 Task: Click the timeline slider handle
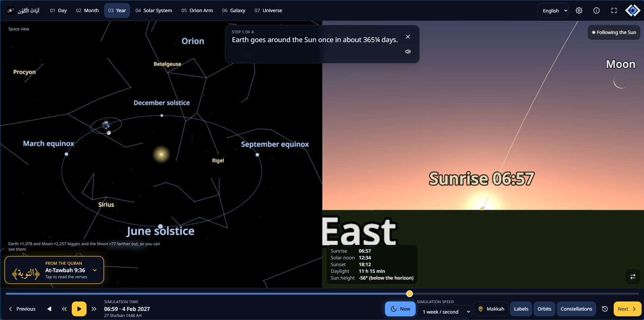click(x=409, y=294)
